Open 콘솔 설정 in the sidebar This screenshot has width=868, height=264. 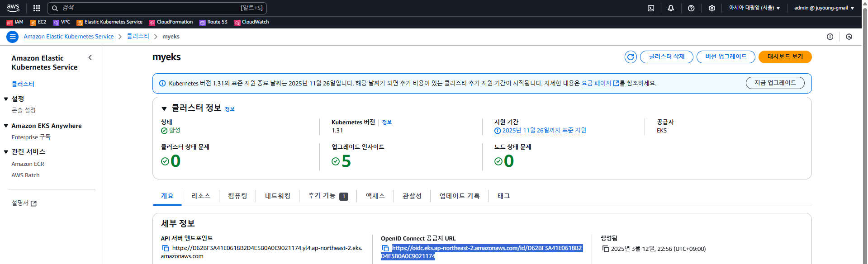coord(24,110)
